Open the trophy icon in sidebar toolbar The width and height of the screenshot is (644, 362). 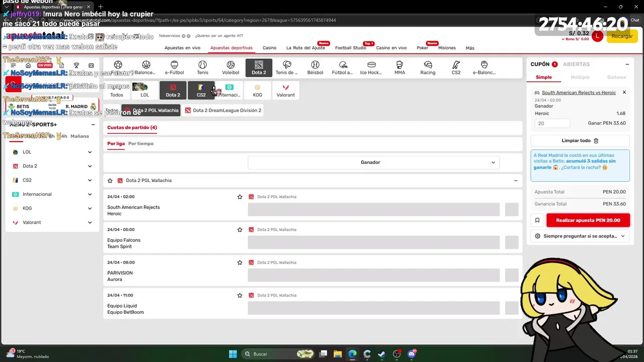(x=76, y=65)
